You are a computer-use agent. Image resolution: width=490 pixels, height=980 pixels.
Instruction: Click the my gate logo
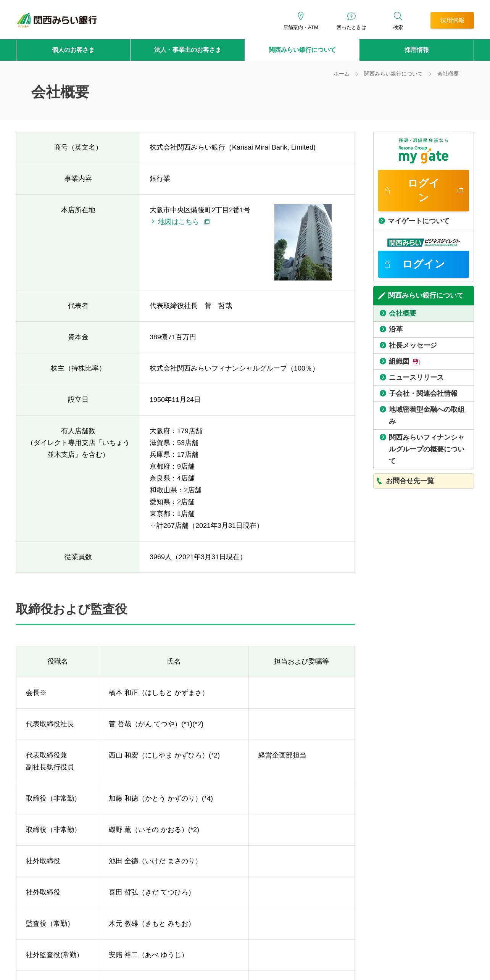click(424, 151)
